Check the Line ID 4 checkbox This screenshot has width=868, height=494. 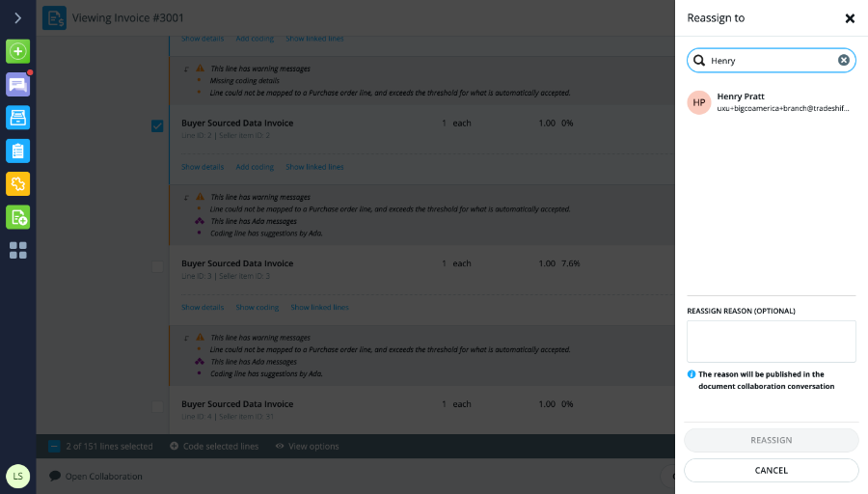click(x=157, y=407)
